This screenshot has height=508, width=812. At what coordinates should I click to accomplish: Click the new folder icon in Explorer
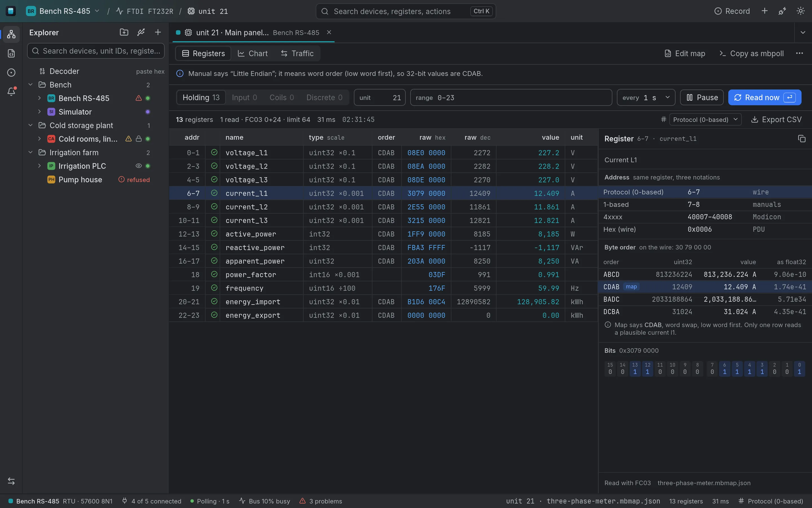coord(124,32)
